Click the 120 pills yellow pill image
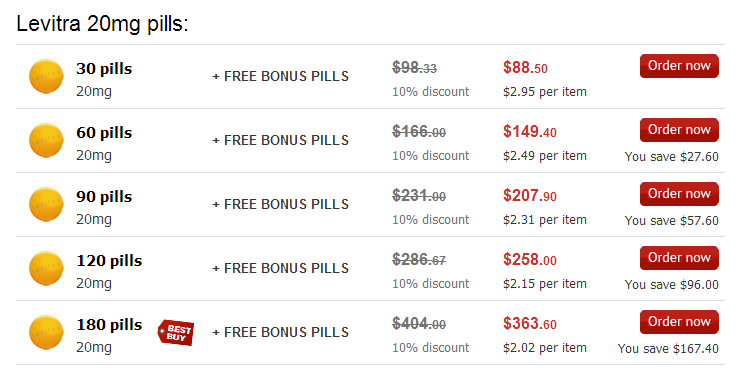741x374 pixels. (46, 268)
